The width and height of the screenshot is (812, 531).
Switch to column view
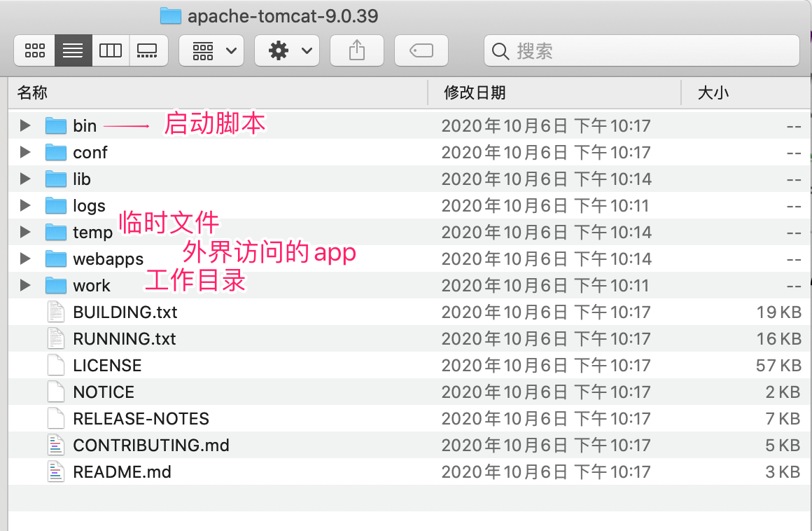(111, 50)
